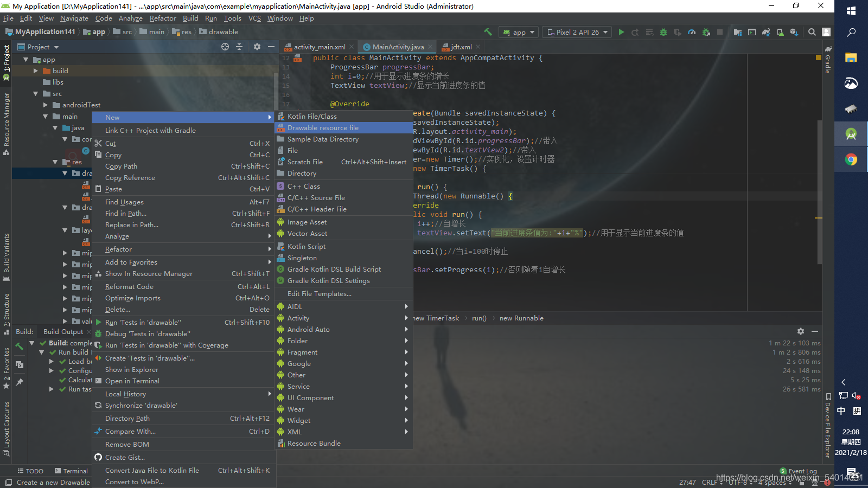868x488 pixels.
Task: Open the SDK Manager icon
Action: point(794,32)
